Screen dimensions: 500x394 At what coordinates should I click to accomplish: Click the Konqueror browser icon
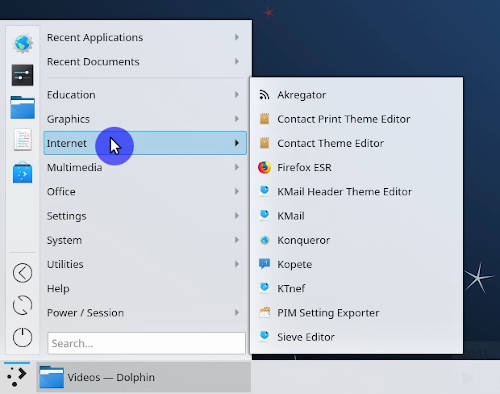(x=264, y=240)
